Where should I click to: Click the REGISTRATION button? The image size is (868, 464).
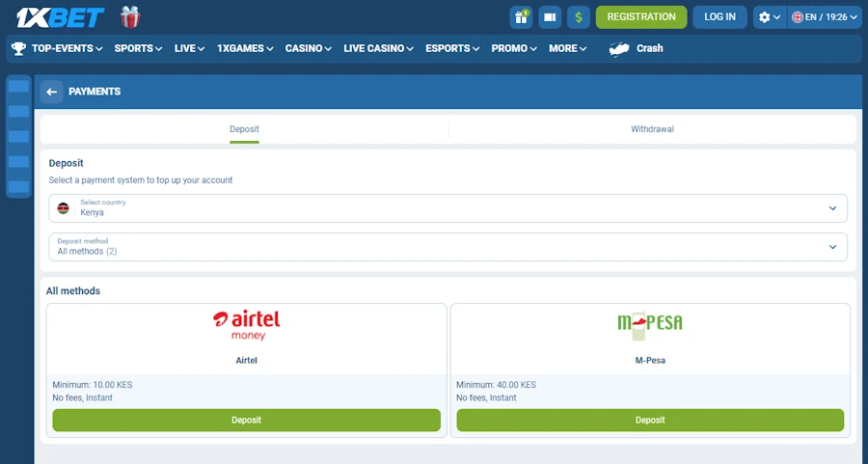(x=641, y=17)
